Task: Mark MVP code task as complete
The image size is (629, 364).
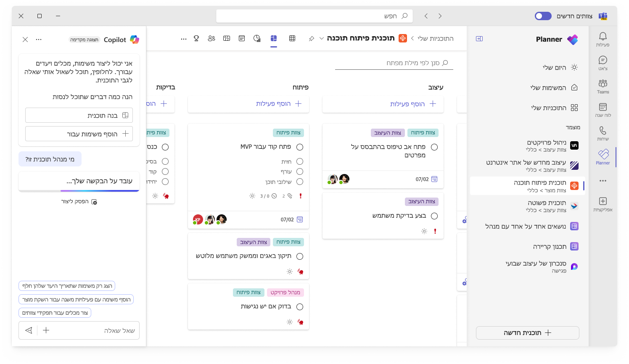Action: (x=300, y=147)
